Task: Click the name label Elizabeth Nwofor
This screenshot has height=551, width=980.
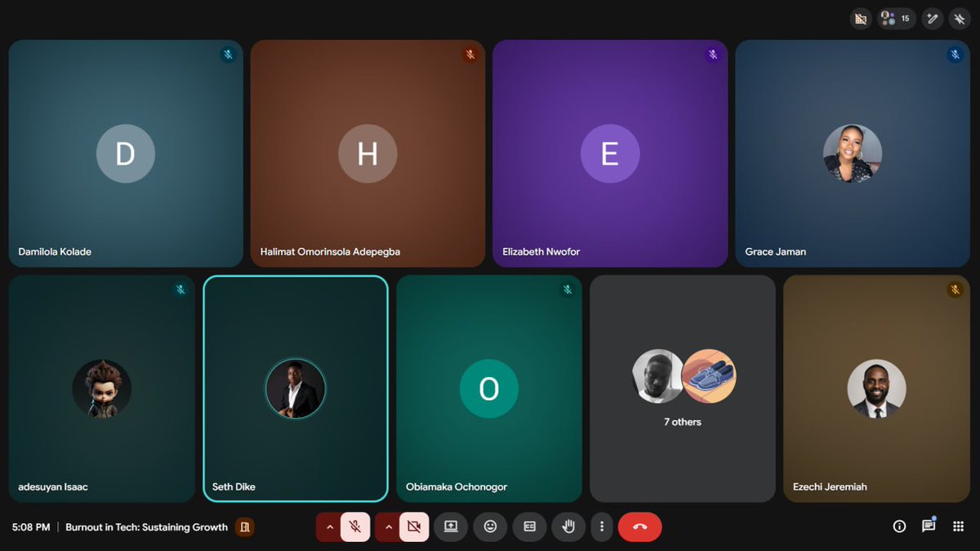Action: click(541, 251)
